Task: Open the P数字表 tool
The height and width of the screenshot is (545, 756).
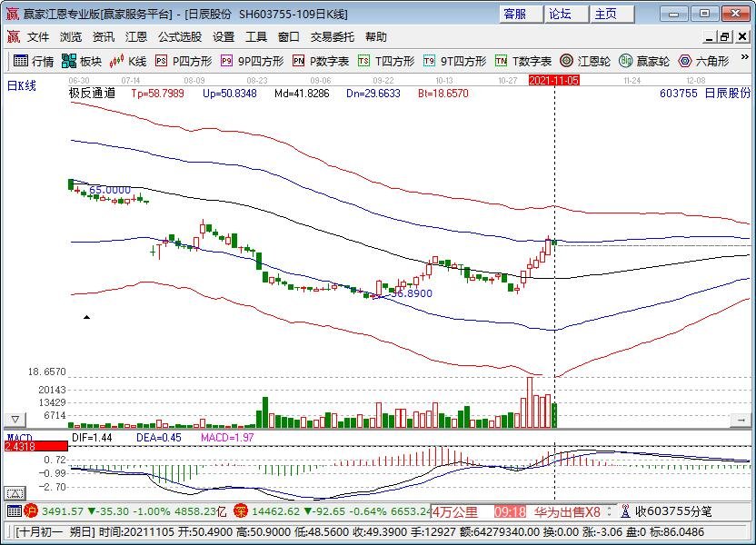Action: (321, 61)
